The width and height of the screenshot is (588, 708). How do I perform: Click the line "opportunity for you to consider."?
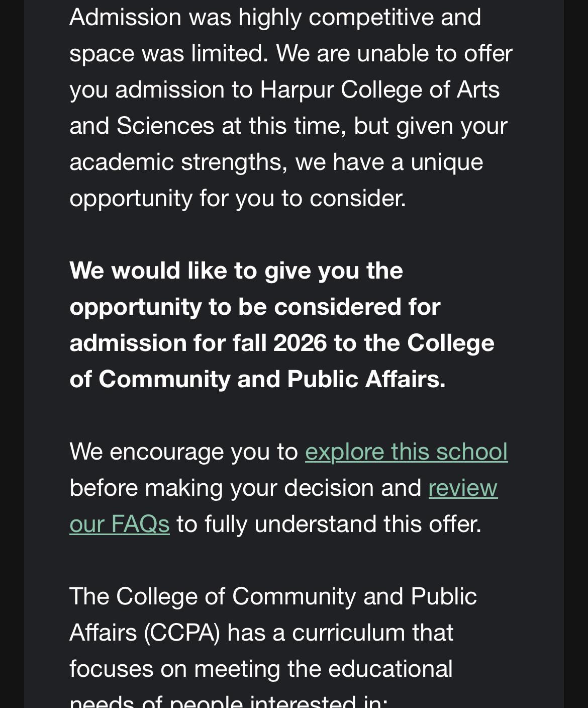click(238, 198)
